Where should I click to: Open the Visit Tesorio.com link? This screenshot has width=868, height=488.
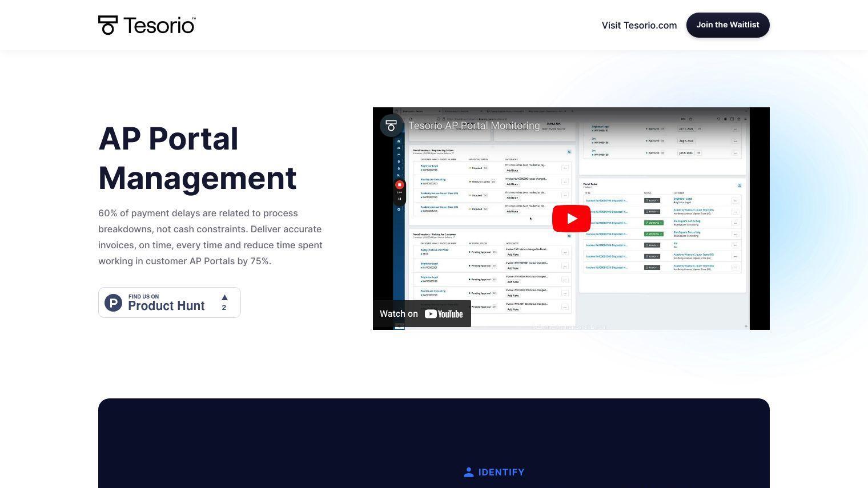(x=639, y=25)
